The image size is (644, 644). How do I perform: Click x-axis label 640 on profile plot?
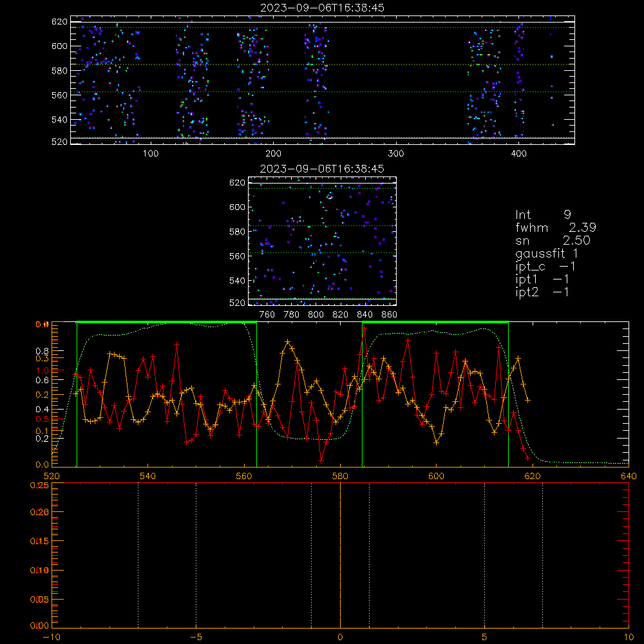(629, 476)
